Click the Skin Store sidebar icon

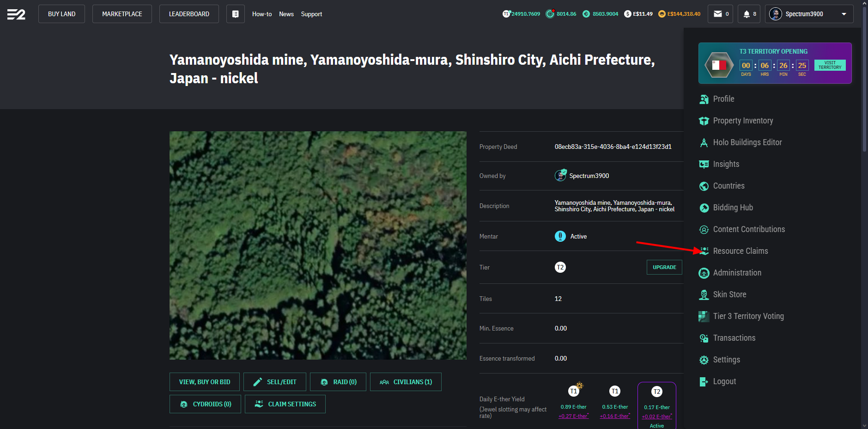pyautogui.click(x=704, y=294)
